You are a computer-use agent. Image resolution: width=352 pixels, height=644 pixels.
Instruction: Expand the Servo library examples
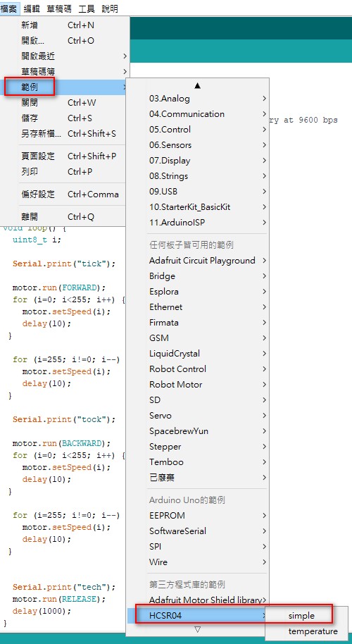tap(198, 415)
